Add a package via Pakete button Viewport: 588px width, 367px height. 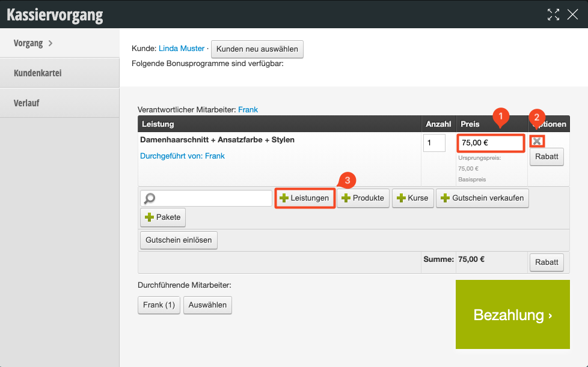pos(163,217)
